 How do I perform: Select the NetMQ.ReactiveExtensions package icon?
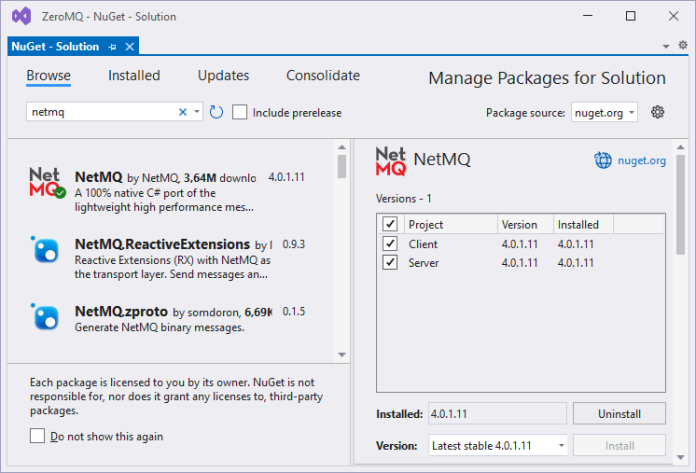tap(46, 250)
